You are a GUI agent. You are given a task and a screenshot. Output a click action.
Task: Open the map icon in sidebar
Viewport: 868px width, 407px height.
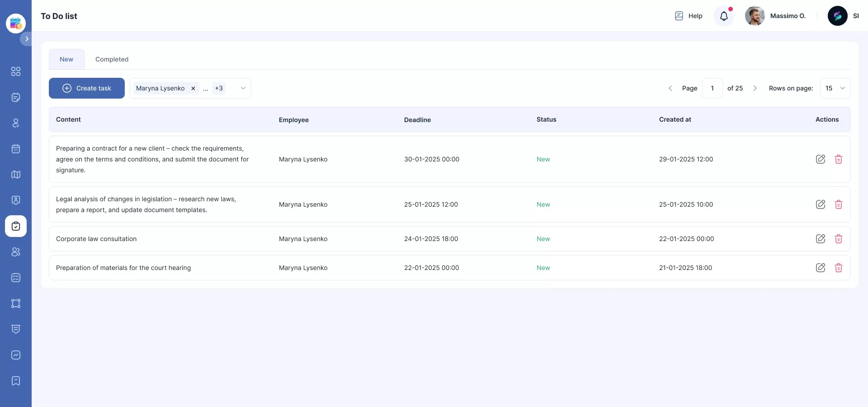[16, 175]
